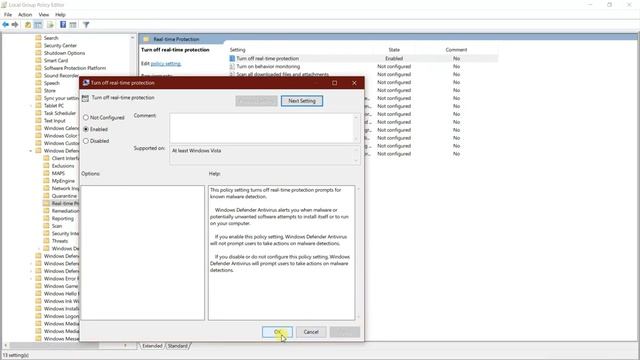
Task: Click the setting icon left of the dialog's policy name
Action: (85, 98)
